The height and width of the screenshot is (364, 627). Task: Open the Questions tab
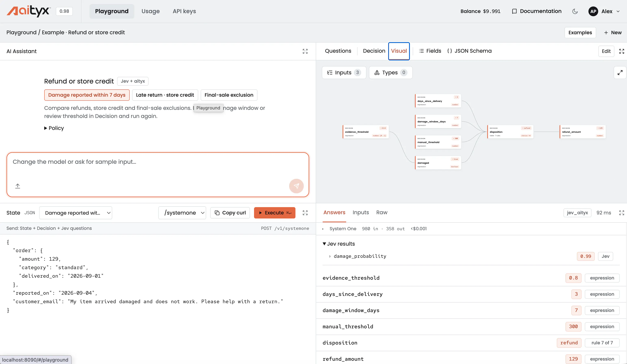click(x=338, y=51)
